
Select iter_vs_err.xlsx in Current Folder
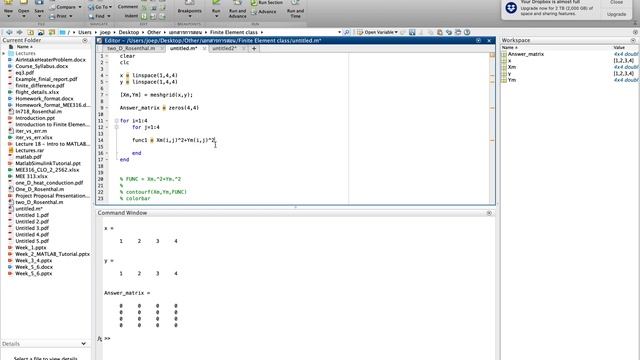pos(34,138)
